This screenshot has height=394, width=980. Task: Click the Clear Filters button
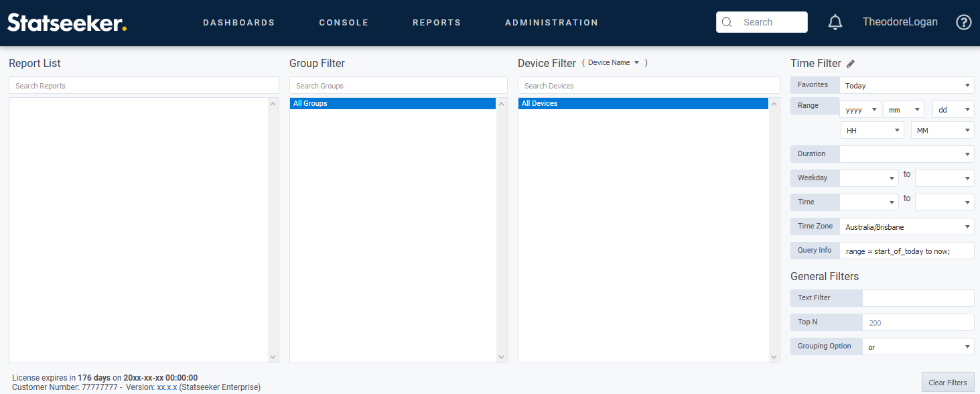pyautogui.click(x=947, y=383)
